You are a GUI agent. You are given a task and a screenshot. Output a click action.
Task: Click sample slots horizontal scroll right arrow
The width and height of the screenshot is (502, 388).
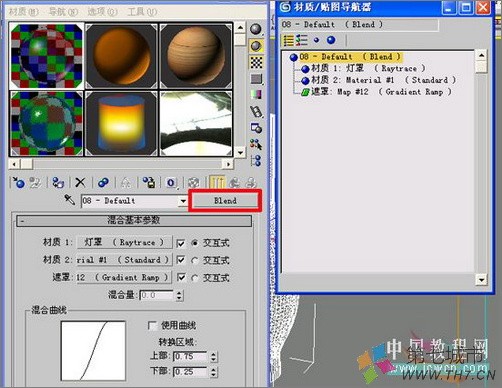coord(228,164)
